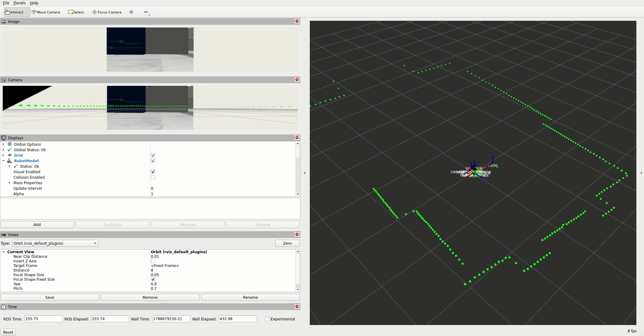Choose the Select tool
This screenshot has width=644, height=336.
76,12
